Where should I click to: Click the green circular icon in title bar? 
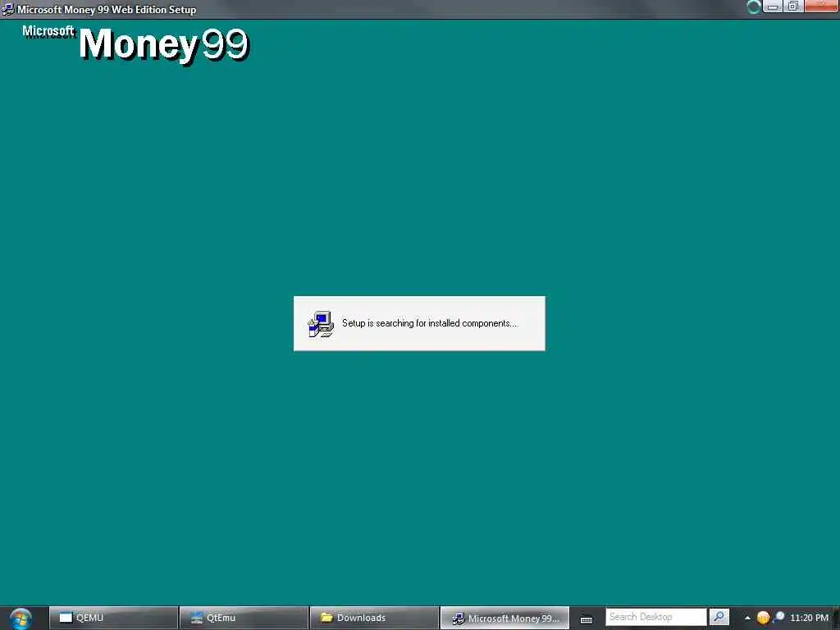(754, 7)
